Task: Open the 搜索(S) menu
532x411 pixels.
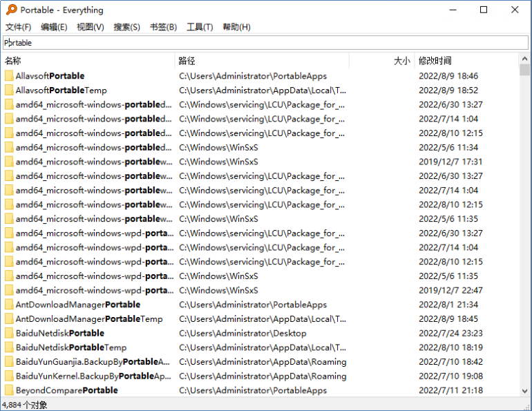Action: pyautogui.click(x=127, y=27)
